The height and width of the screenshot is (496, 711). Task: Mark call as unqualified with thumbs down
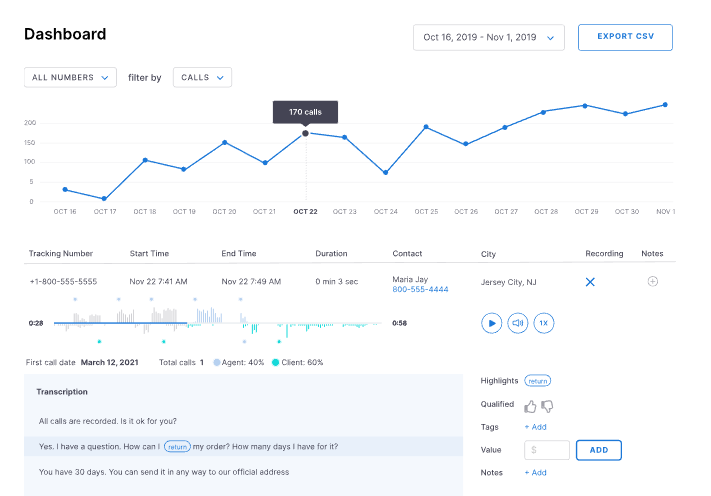click(x=547, y=406)
